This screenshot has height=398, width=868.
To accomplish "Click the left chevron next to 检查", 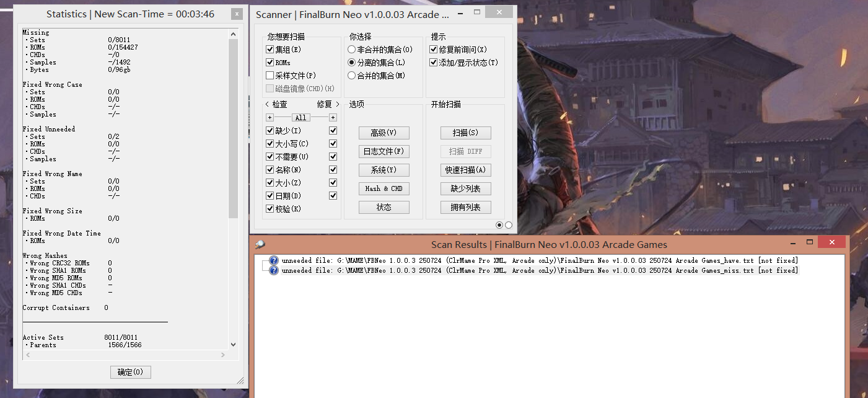I will coord(267,104).
